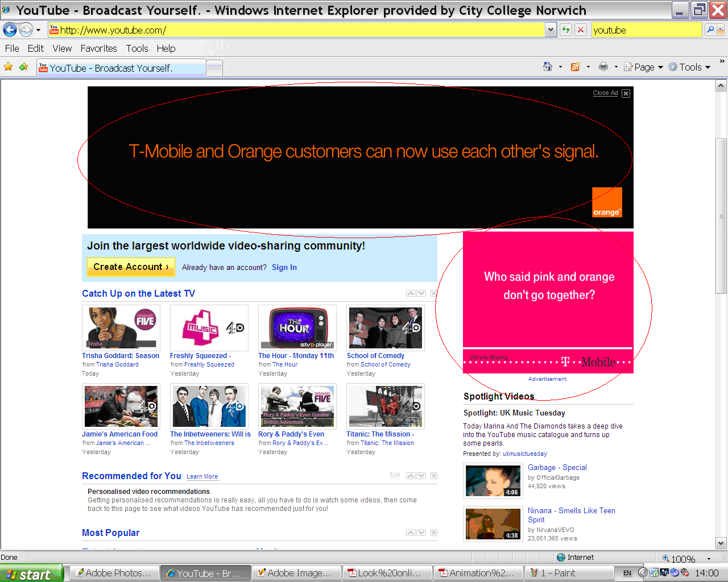Screen dimensions: 728x582
Task: Click the Close Ad link
Action: [605, 93]
